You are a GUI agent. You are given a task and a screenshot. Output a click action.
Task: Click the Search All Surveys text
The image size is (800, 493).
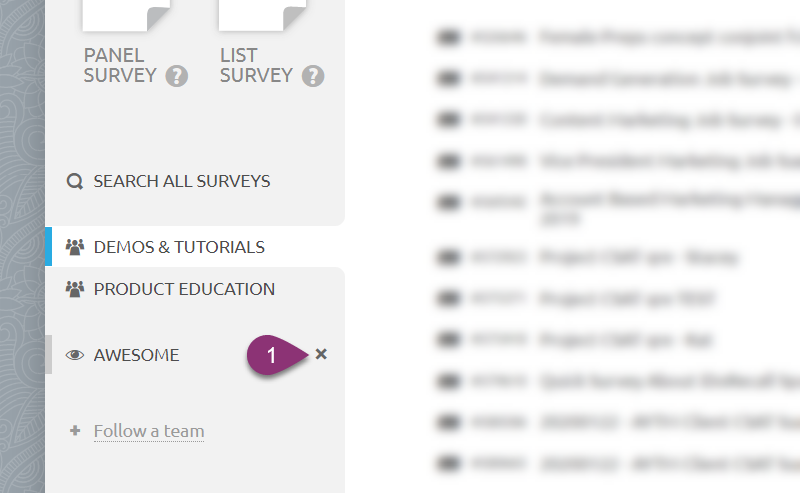[182, 182]
